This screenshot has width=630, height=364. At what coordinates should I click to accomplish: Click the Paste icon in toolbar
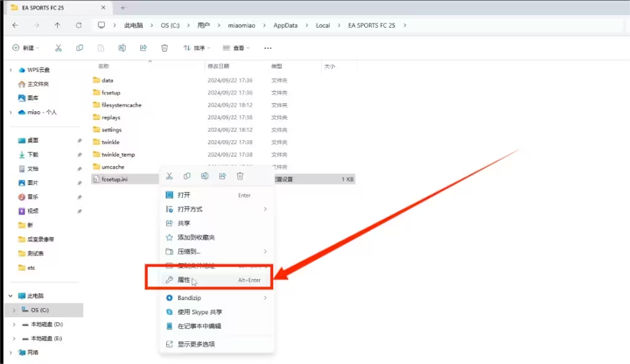click(101, 48)
